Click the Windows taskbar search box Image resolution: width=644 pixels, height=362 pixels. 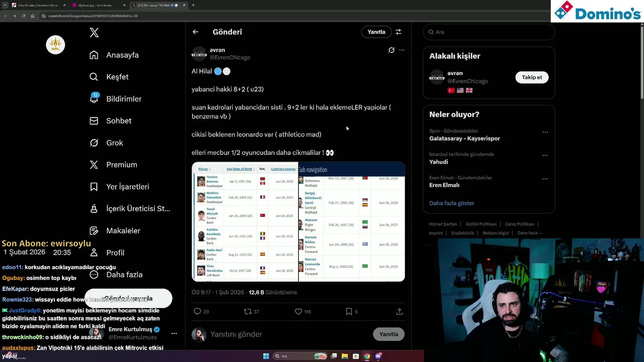coord(301,356)
